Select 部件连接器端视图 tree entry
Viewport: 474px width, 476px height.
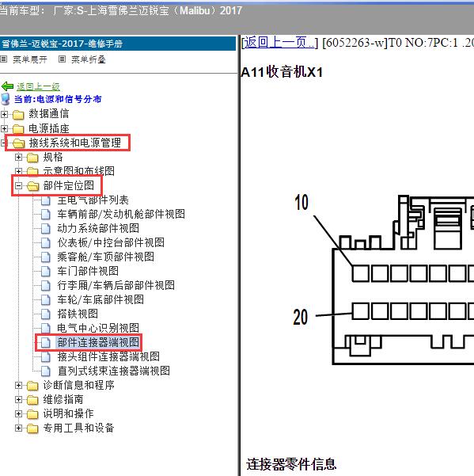[x=98, y=342]
